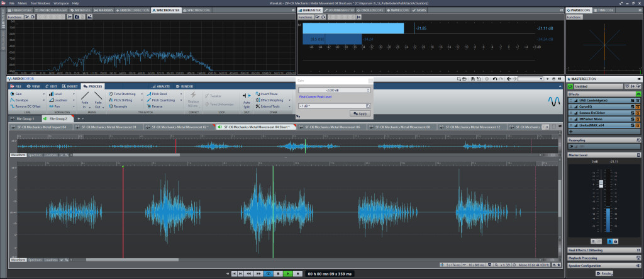Toggle Master Section power button
644x279 pixels.
coord(570,86)
